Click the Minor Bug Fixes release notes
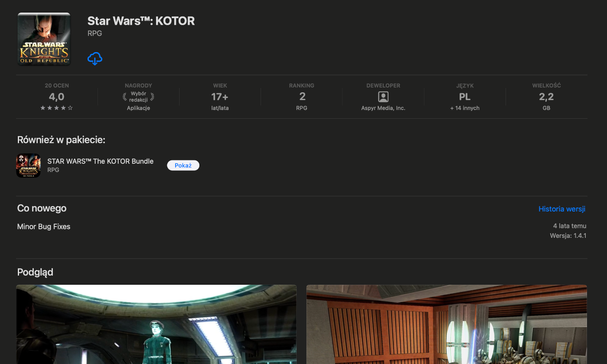The height and width of the screenshot is (364, 607). [44, 227]
